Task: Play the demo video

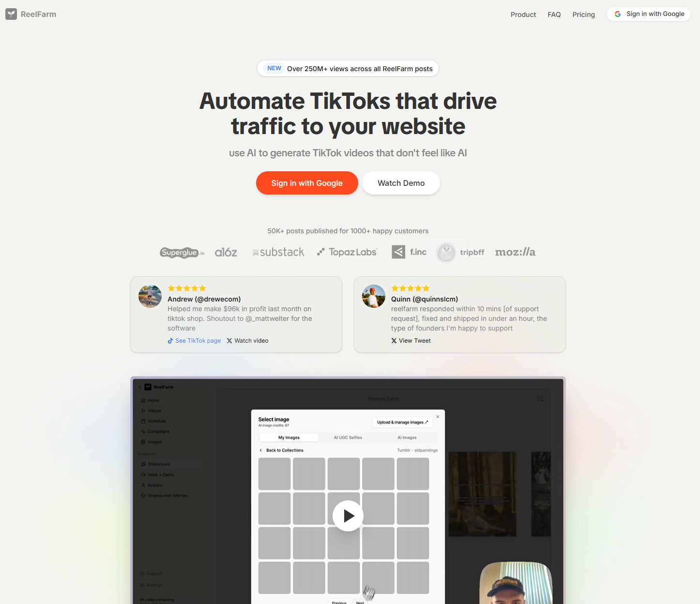Action: point(348,516)
